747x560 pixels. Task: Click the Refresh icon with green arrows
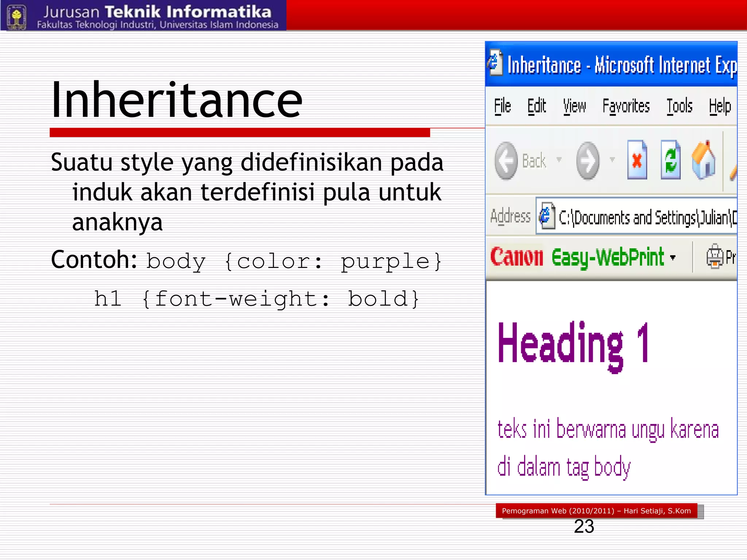pos(670,160)
